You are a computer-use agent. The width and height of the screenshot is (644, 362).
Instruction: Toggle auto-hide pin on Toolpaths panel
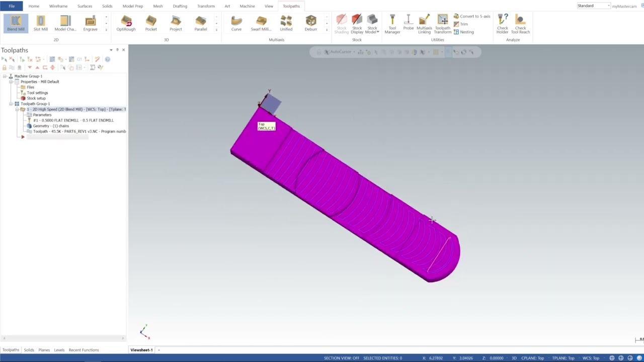pyautogui.click(x=117, y=50)
